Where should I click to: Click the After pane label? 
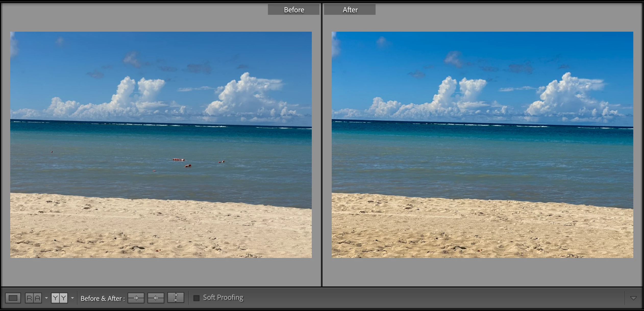click(x=350, y=10)
